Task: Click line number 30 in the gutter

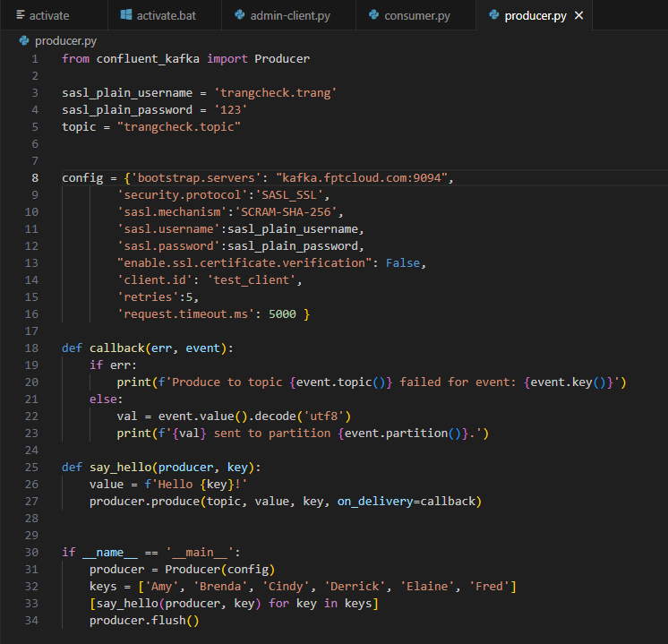Action: (x=32, y=553)
